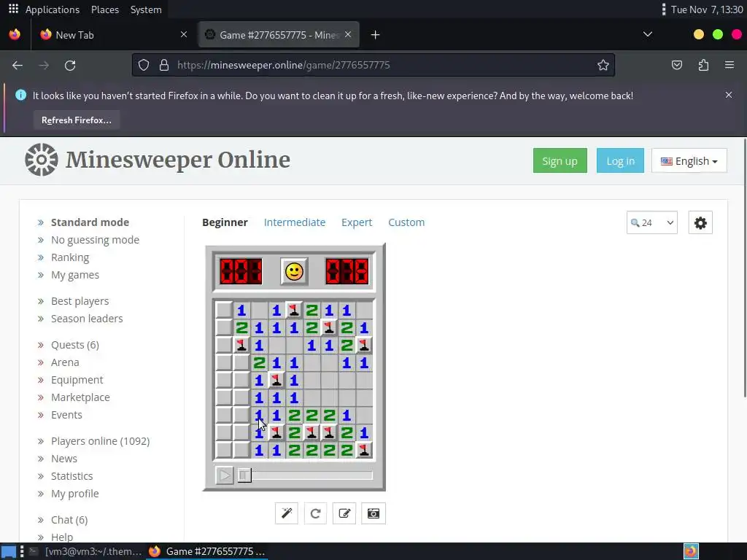Click the replay progress track bar
Viewport: 747px width, 560px height.
pyautogui.click(x=306, y=475)
